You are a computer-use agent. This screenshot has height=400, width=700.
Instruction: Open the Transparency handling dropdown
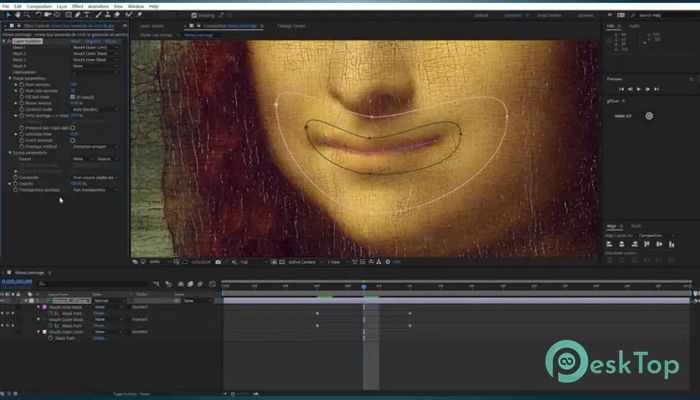[93, 189]
